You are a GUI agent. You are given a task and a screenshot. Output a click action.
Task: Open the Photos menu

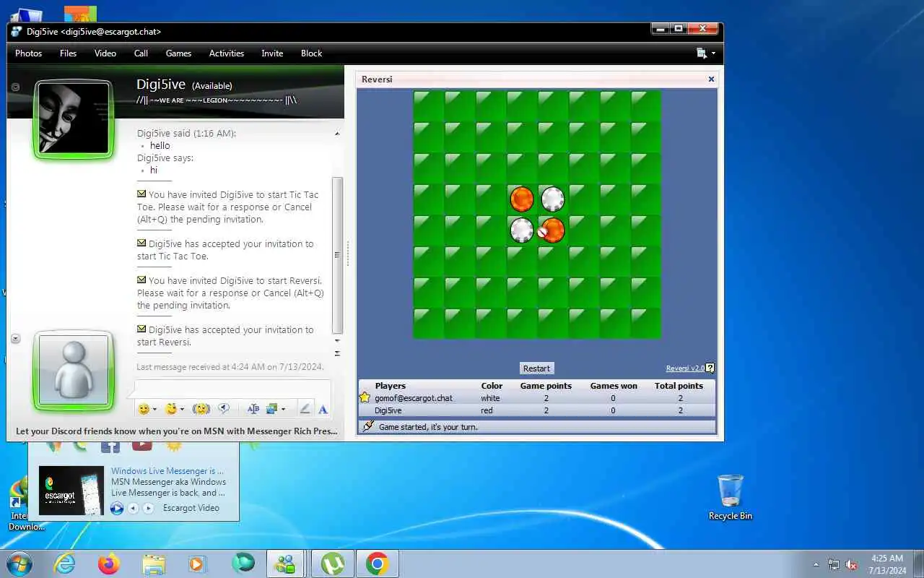tap(29, 53)
